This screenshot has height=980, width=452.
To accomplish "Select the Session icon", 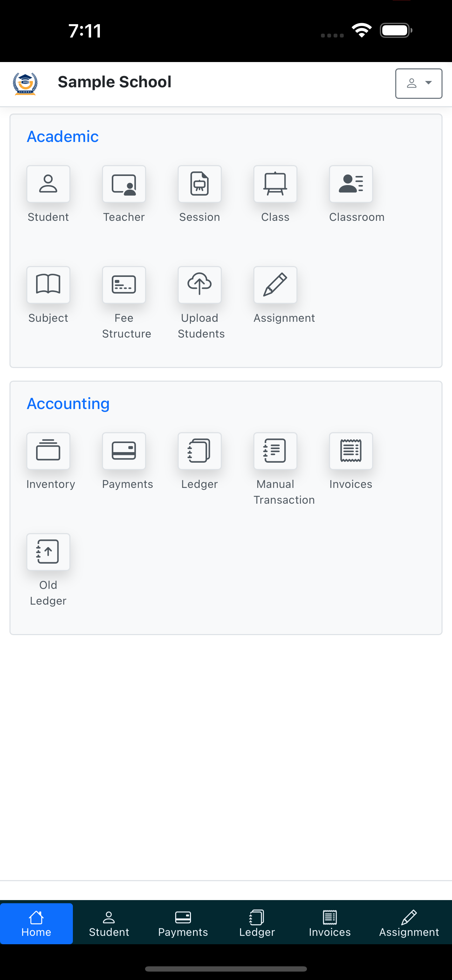I will pyautogui.click(x=200, y=184).
